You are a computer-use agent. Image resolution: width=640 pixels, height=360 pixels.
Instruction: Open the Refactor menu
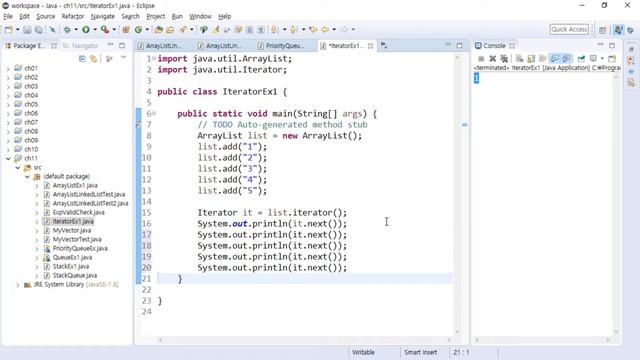tap(73, 16)
